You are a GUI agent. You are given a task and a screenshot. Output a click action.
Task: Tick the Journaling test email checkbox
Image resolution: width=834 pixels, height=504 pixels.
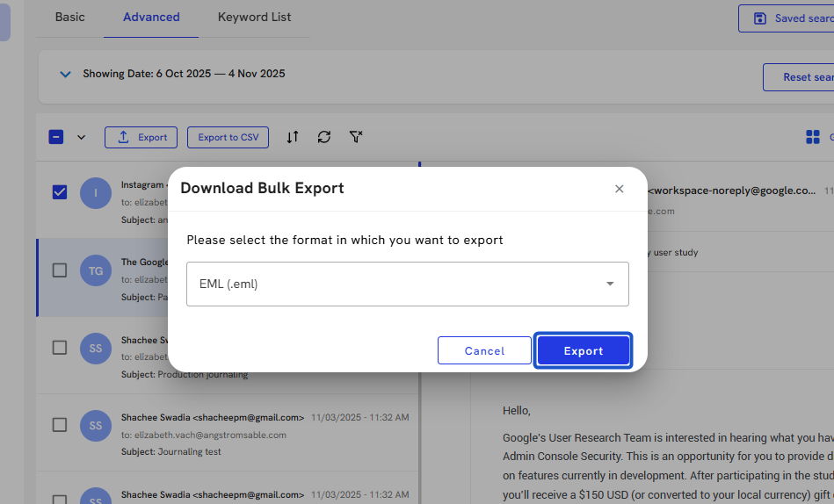[x=60, y=425]
